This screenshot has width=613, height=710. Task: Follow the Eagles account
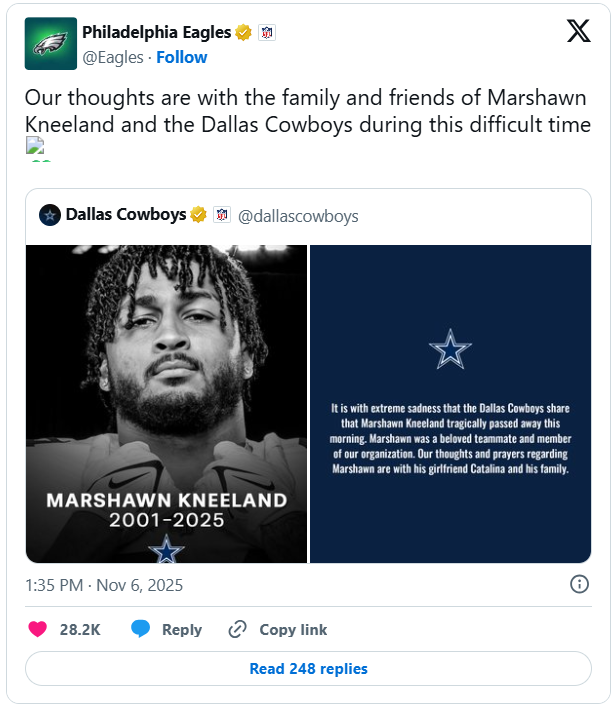pos(182,57)
